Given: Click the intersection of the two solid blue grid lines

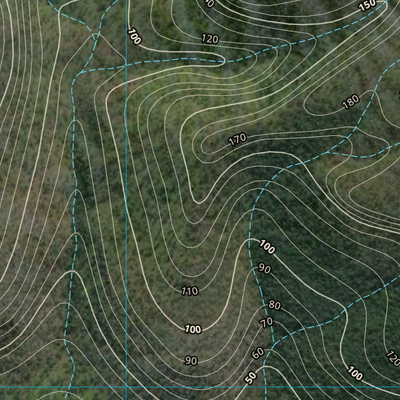Looking at the screenshot, I should 126,387.
